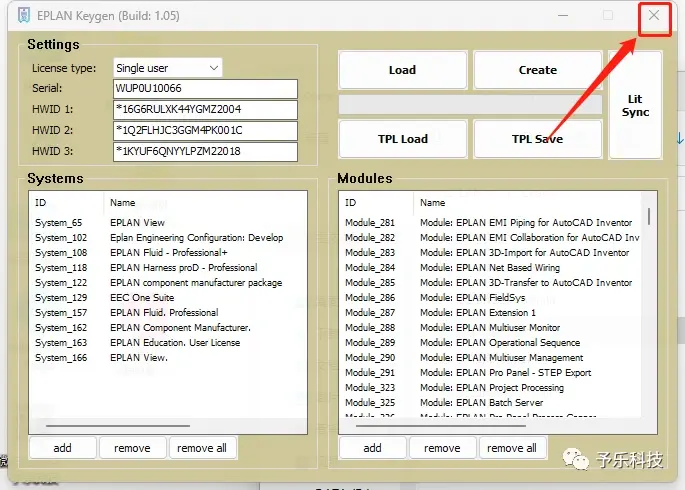Select the Module_285 3D-Transfer row
Viewport: 685px width, 490px height.
(490, 283)
